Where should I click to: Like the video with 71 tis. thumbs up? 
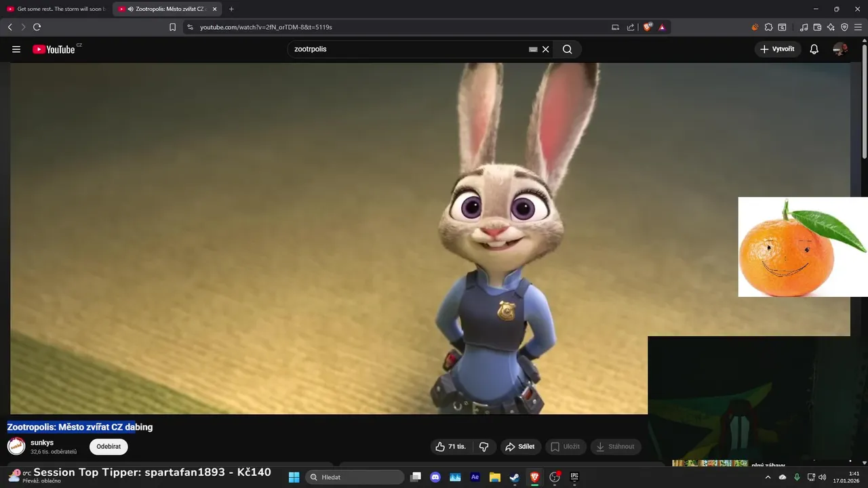point(452,447)
